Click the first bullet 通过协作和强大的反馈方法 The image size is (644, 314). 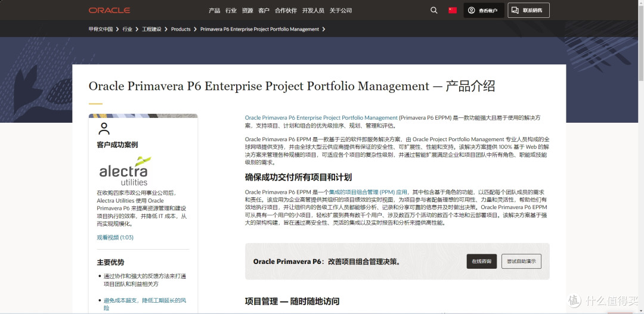pos(144,280)
